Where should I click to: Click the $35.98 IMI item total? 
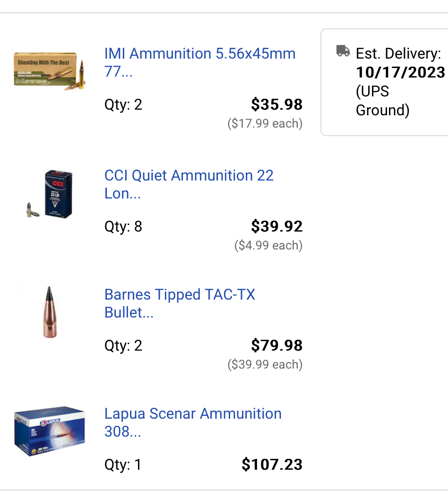(x=276, y=104)
